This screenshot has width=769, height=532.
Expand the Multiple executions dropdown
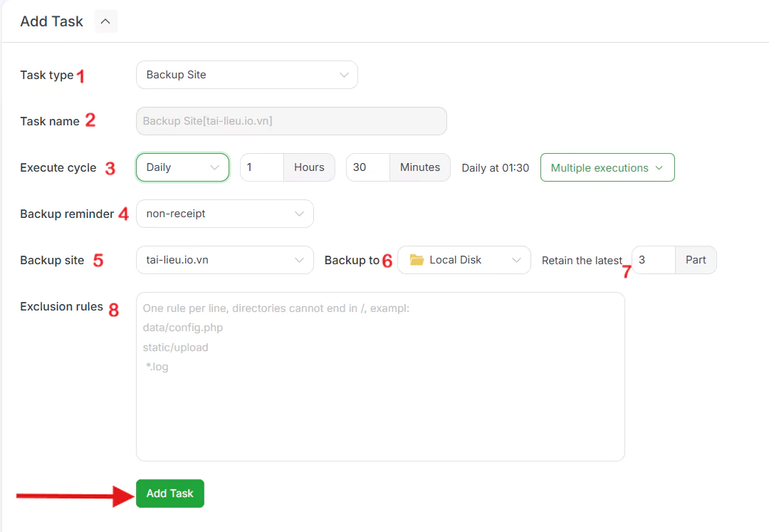coord(607,167)
